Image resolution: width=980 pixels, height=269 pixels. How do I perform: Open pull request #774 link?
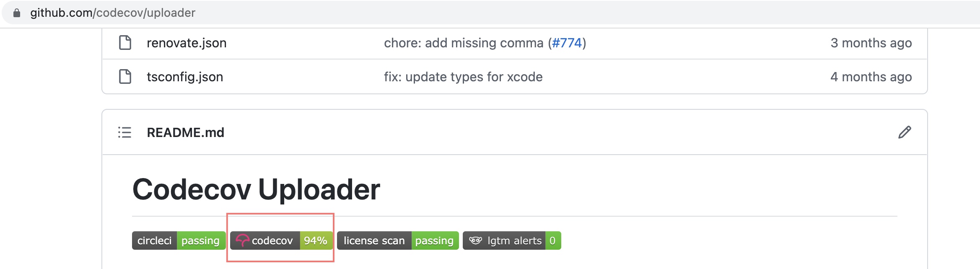pyautogui.click(x=567, y=43)
